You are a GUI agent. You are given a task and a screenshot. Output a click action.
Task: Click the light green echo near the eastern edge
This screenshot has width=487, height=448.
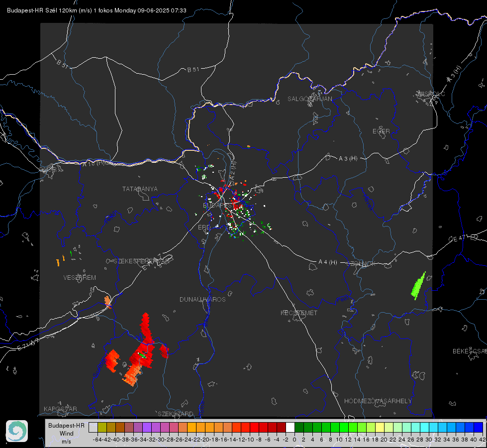(x=418, y=285)
